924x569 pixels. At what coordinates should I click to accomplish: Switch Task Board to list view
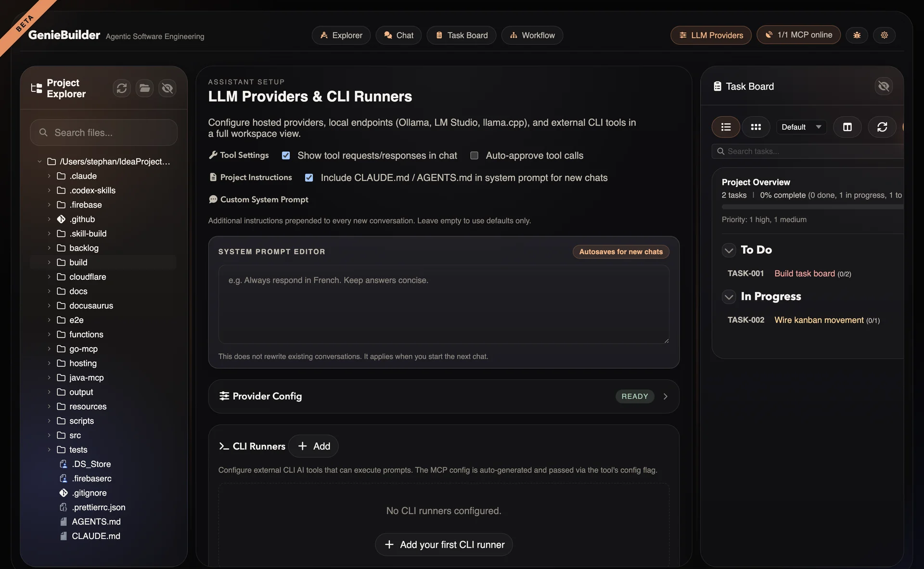tap(726, 127)
